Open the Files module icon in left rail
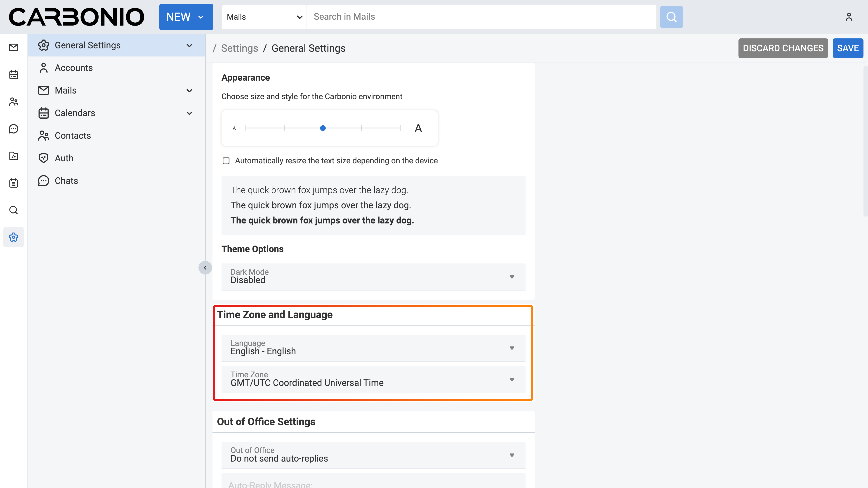Screen dimensions: 868x488 [14, 156]
